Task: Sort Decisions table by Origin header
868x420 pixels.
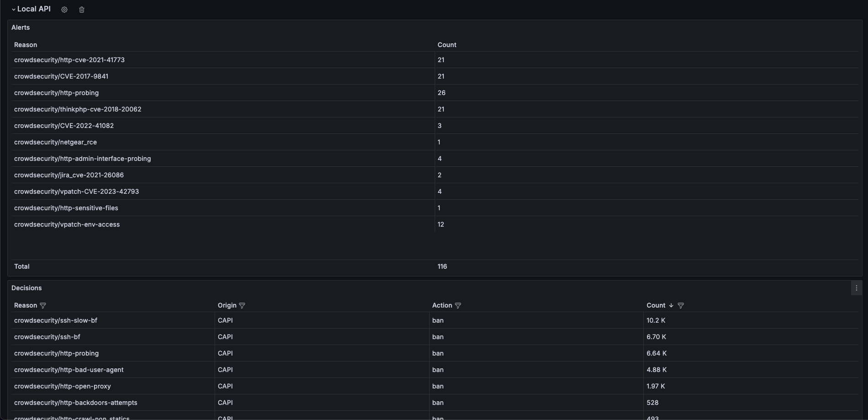Action: 227,305
